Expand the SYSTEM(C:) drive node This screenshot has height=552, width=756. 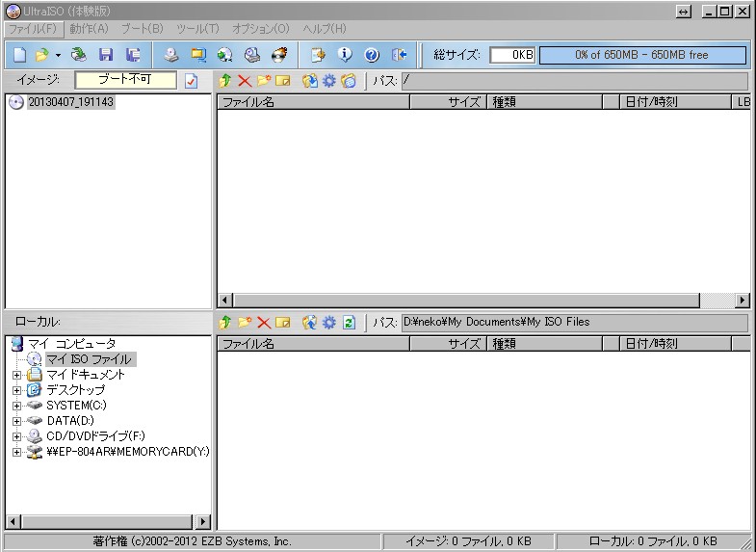pyautogui.click(x=16, y=406)
